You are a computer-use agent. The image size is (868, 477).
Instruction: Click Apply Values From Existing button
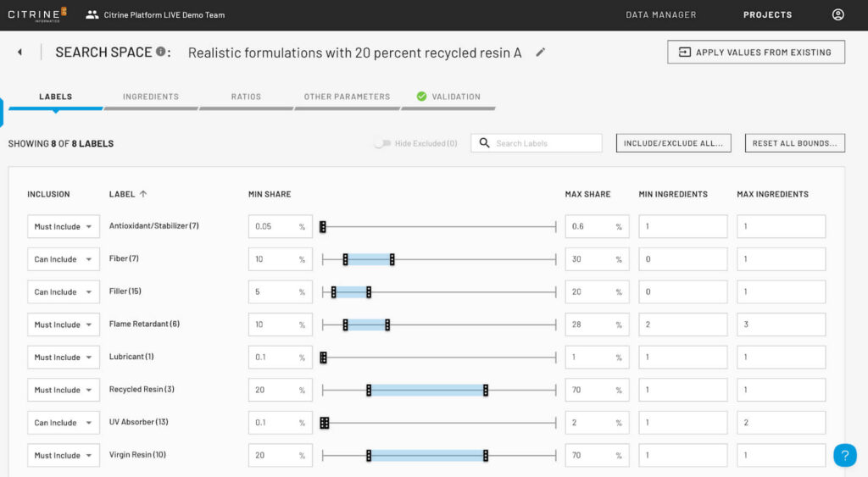tap(755, 52)
